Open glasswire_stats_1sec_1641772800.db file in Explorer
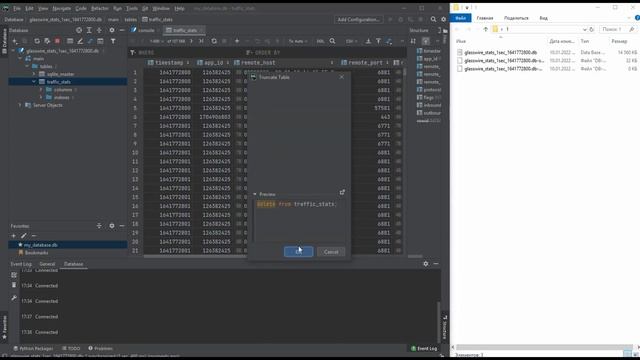Image resolution: width=640 pixels, height=360 pixels. (500, 53)
